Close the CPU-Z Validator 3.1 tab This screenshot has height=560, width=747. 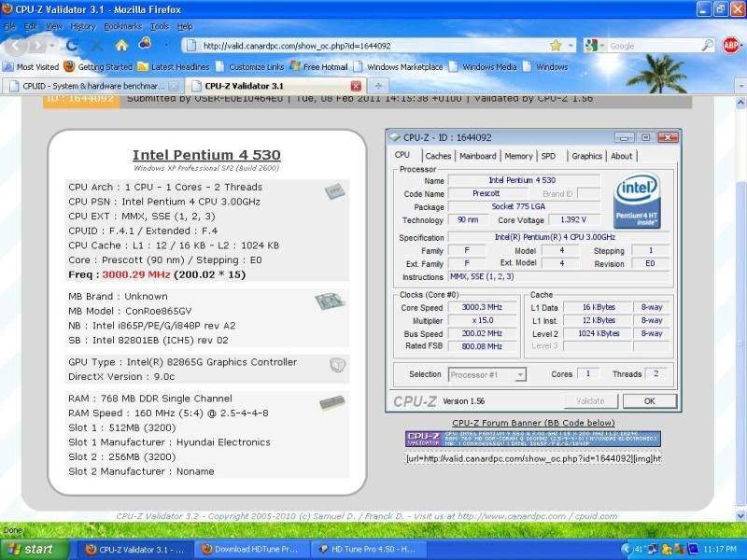[356, 86]
